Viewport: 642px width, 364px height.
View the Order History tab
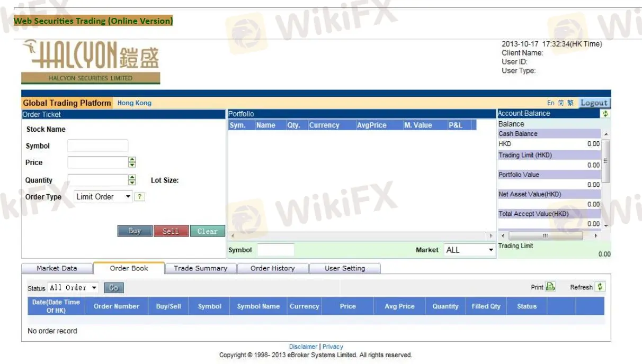(272, 268)
